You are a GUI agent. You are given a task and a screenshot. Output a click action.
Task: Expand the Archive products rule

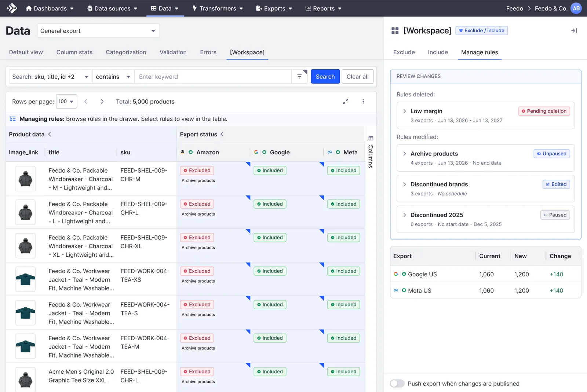(x=405, y=154)
